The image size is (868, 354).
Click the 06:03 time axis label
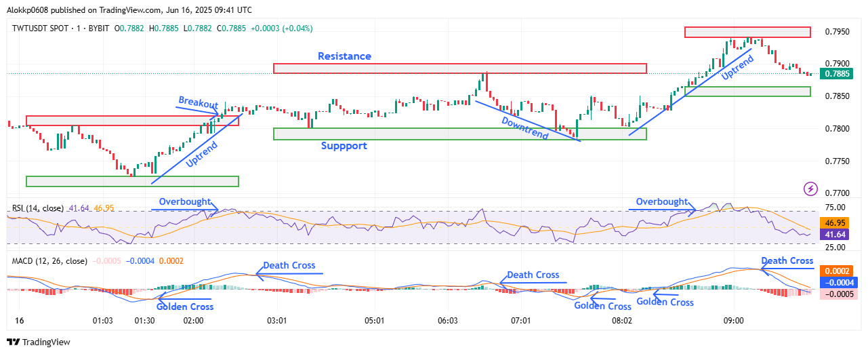[x=448, y=319]
